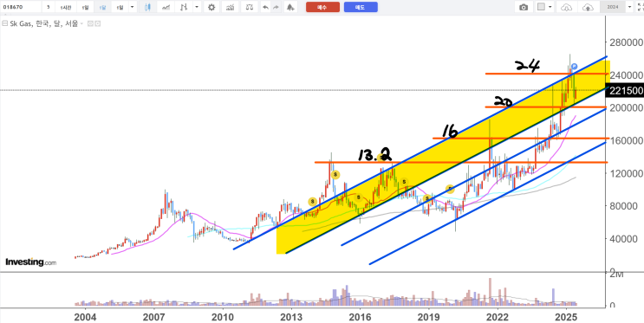The height and width of the screenshot is (323, 644).
Task: Click the 200000 price axis label
Action: coord(627,107)
